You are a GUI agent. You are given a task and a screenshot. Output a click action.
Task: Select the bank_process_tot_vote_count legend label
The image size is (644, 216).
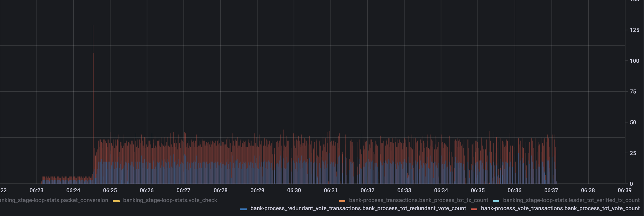pyautogui.click(x=560, y=208)
